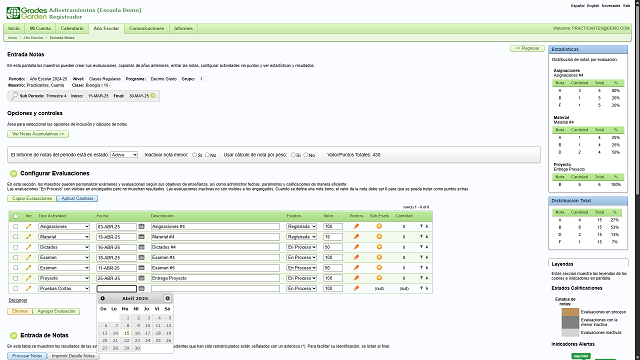The image size is (640, 360).
Task: Click Aplicar Cambios button
Action: [78, 198]
